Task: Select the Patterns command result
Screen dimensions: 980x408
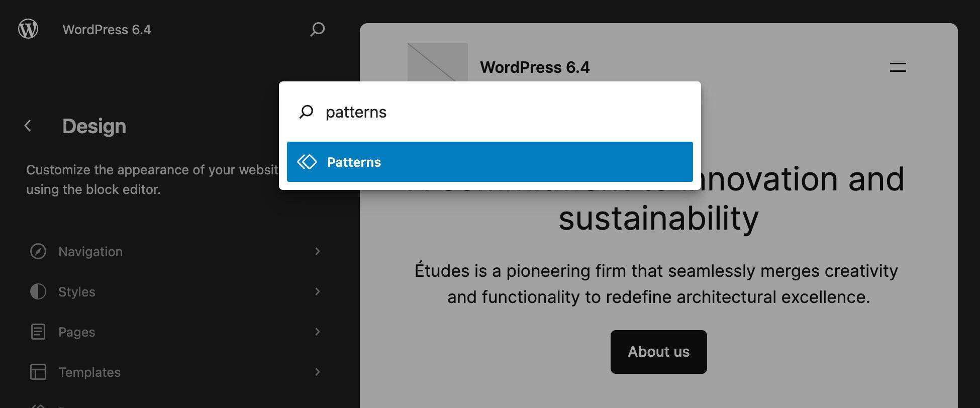Action: pos(489,162)
